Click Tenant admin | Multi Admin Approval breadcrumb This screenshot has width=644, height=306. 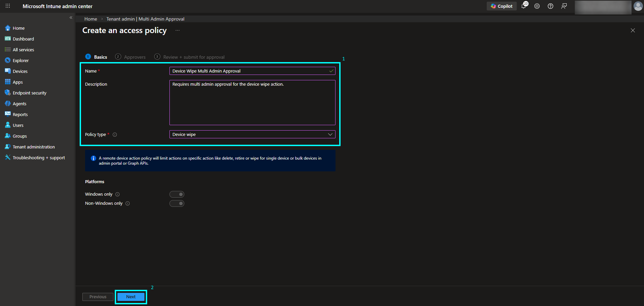(145, 19)
